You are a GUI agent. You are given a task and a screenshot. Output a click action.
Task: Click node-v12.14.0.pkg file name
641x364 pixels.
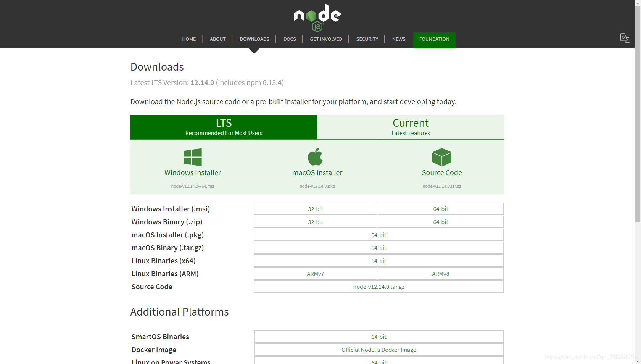point(317,186)
